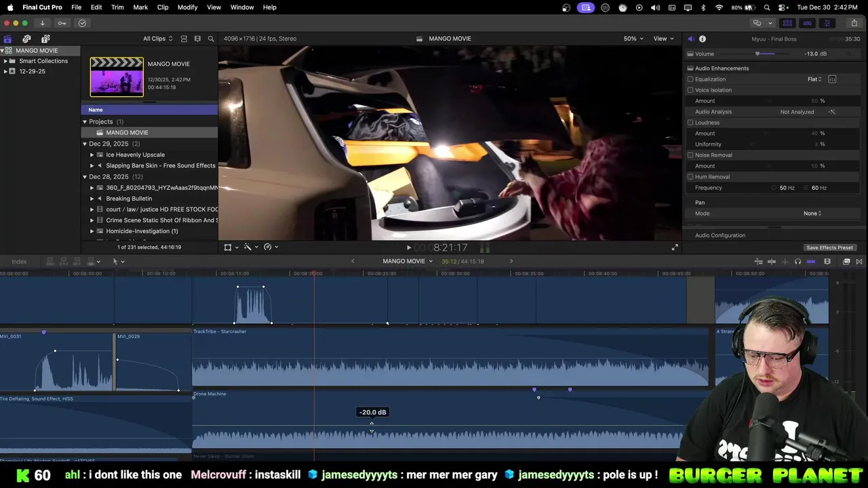Open the Pan Mode None dropdown
Image resolution: width=868 pixels, height=488 pixels.
812,213
